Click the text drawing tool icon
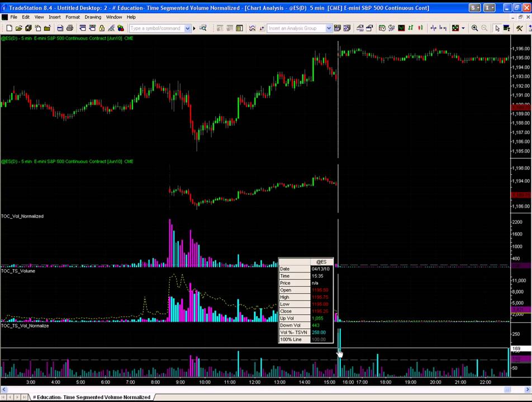The height and width of the screenshot is (402, 532). 506,28
